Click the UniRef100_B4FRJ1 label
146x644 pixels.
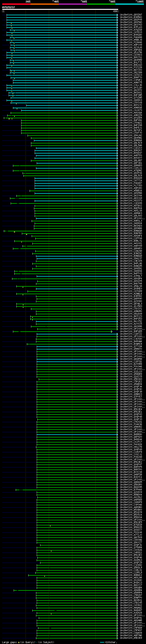click(131, 128)
